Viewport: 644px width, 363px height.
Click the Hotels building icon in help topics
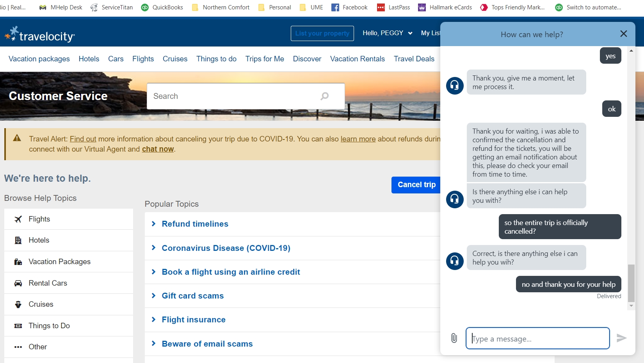pyautogui.click(x=18, y=240)
